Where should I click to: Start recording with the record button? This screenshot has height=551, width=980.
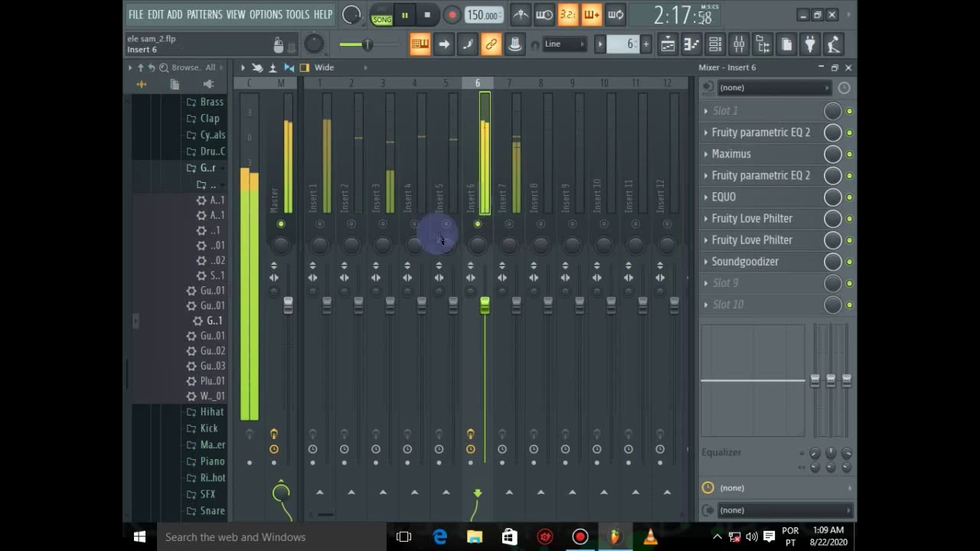click(452, 15)
